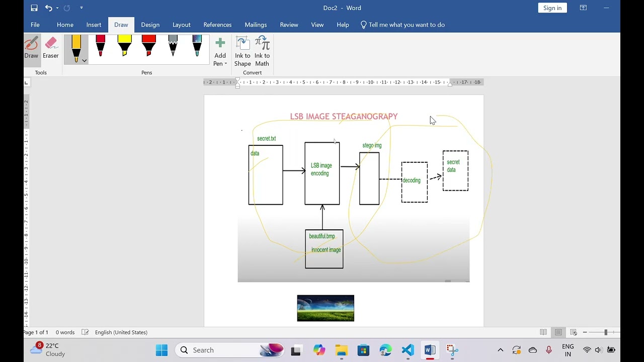Select the gray pencil pen
This screenshot has height=362, width=644.
tap(173, 46)
